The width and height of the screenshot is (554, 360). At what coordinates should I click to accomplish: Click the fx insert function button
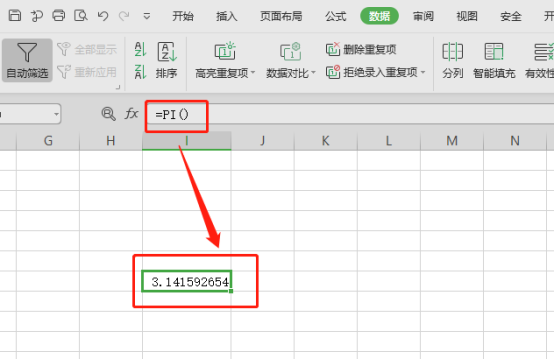[x=131, y=114]
